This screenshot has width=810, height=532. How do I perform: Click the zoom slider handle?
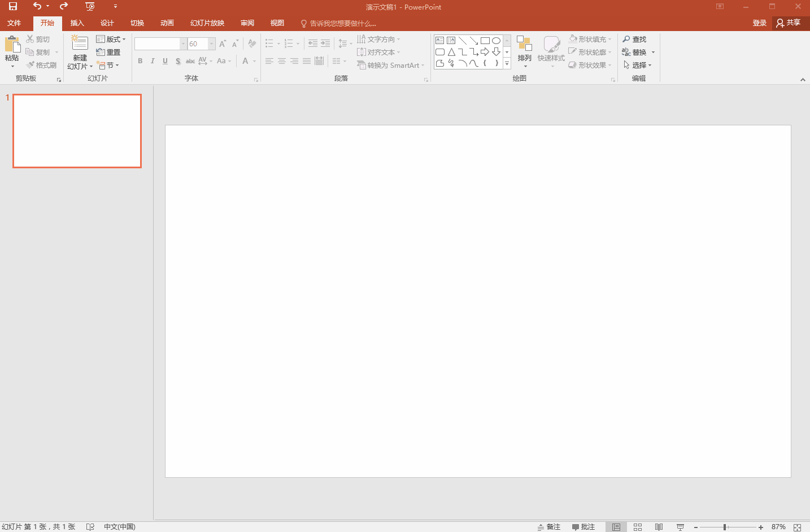pyautogui.click(x=724, y=527)
